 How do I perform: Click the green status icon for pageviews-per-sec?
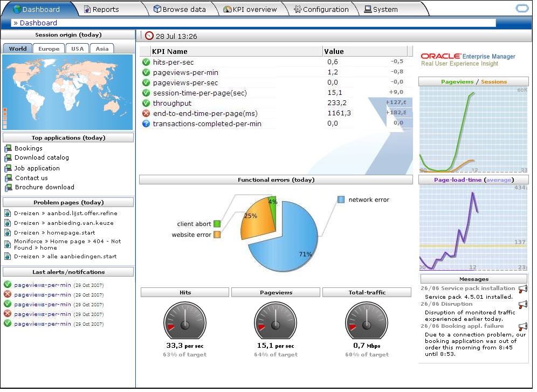(x=146, y=82)
